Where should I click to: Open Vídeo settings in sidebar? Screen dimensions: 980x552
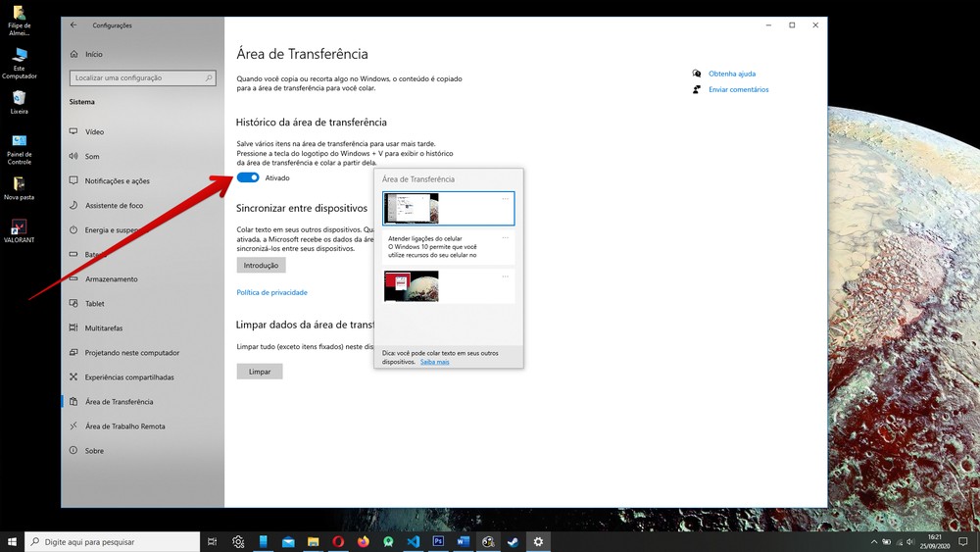[x=94, y=132]
